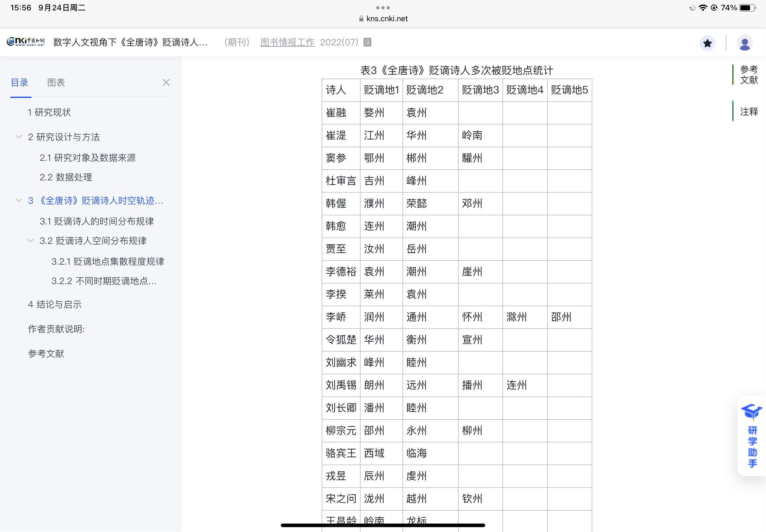Click the 窦参 table cell
This screenshot has height=532, width=766.
(341, 158)
